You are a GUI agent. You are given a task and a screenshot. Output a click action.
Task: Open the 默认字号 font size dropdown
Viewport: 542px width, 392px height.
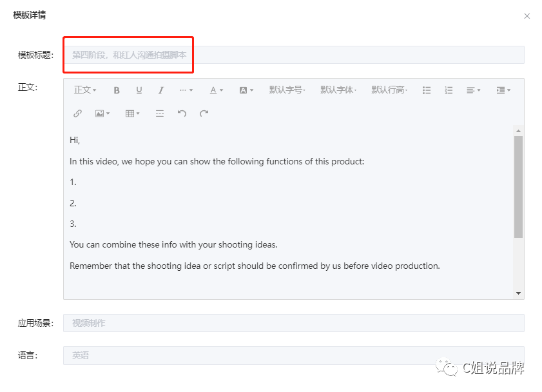(x=287, y=90)
